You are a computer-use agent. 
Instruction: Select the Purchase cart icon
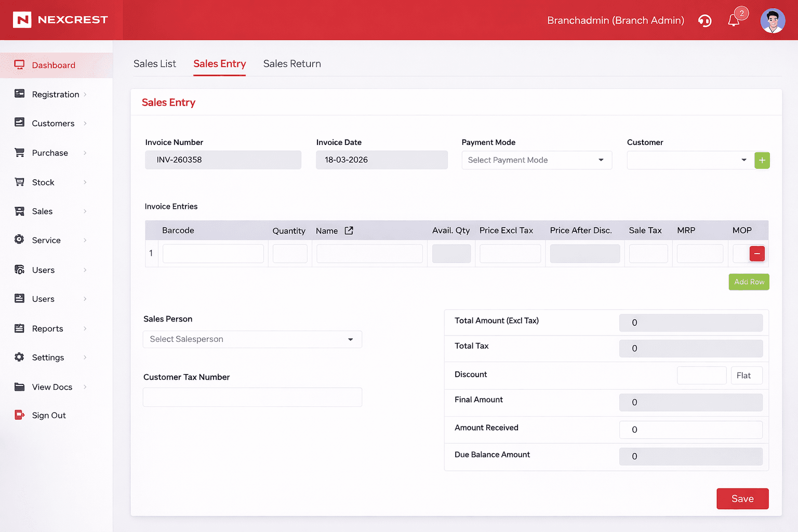tap(19, 152)
